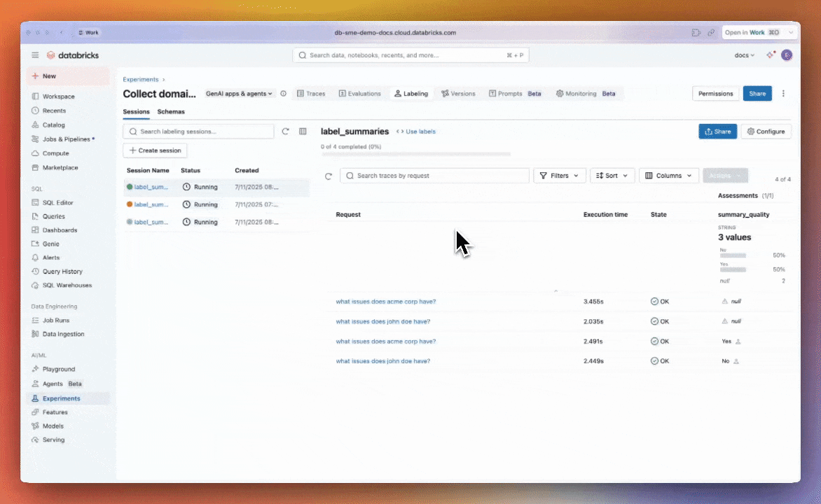Switch to the Versions tab
This screenshot has width=821, height=504.
pyautogui.click(x=458, y=94)
